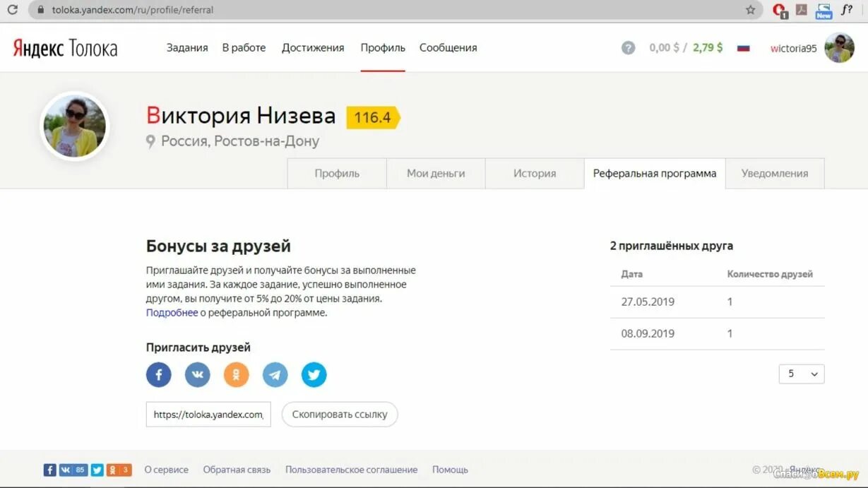This screenshot has height=488, width=868.
Task: Click the Количество друзей column header
Action: pyautogui.click(x=770, y=274)
